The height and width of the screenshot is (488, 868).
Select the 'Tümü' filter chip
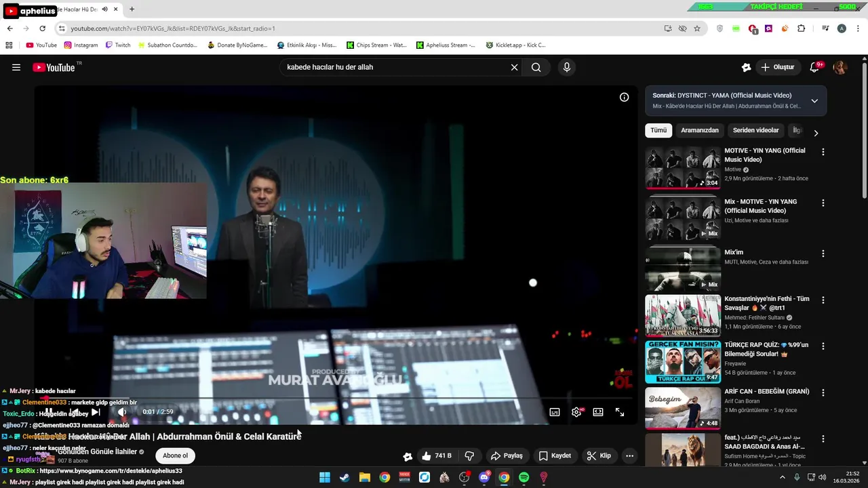(x=658, y=130)
